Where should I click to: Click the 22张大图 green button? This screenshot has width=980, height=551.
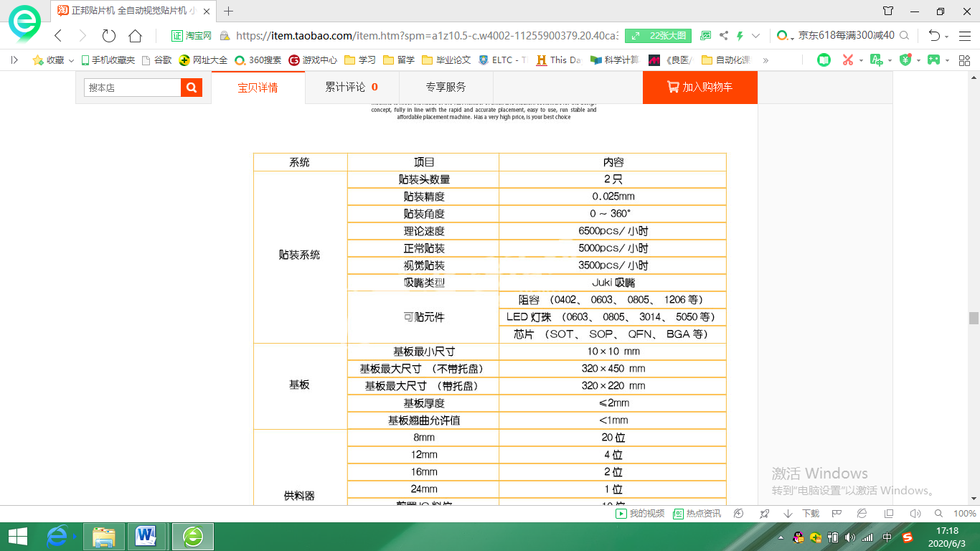(x=658, y=36)
